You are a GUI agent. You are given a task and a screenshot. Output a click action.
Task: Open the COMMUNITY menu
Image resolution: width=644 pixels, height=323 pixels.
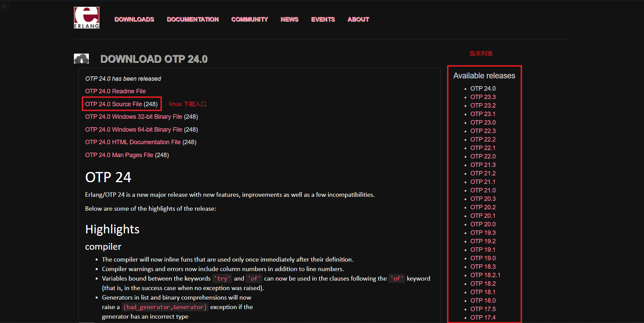[x=250, y=19]
